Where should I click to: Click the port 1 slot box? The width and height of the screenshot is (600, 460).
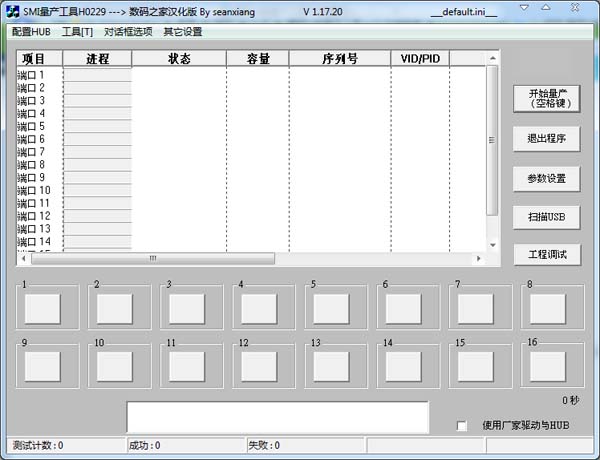click(x=42, y=309)
